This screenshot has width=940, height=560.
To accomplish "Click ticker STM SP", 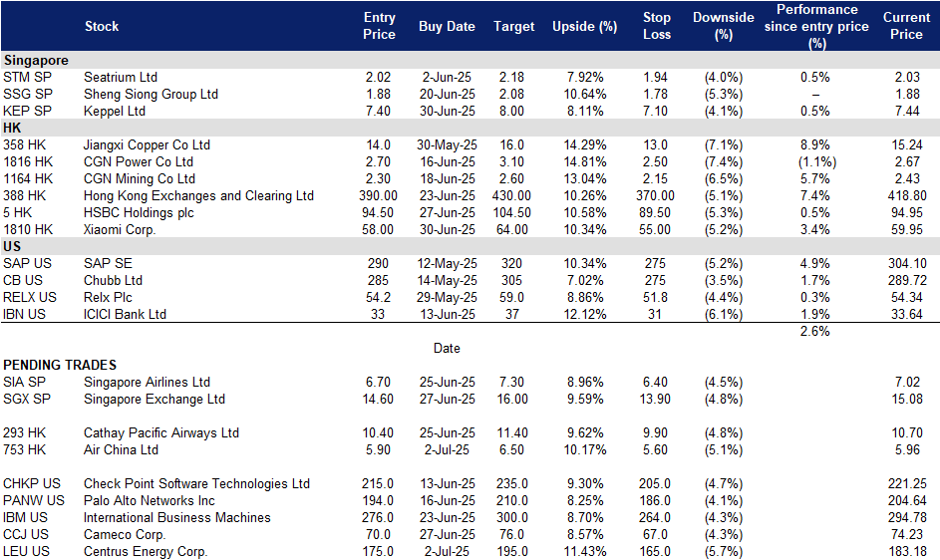I will [x=27, y=78].
